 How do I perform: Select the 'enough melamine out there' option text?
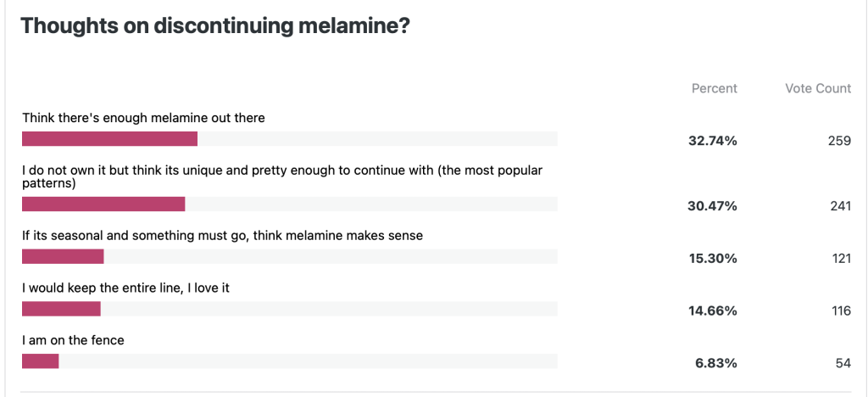point(143,118)
